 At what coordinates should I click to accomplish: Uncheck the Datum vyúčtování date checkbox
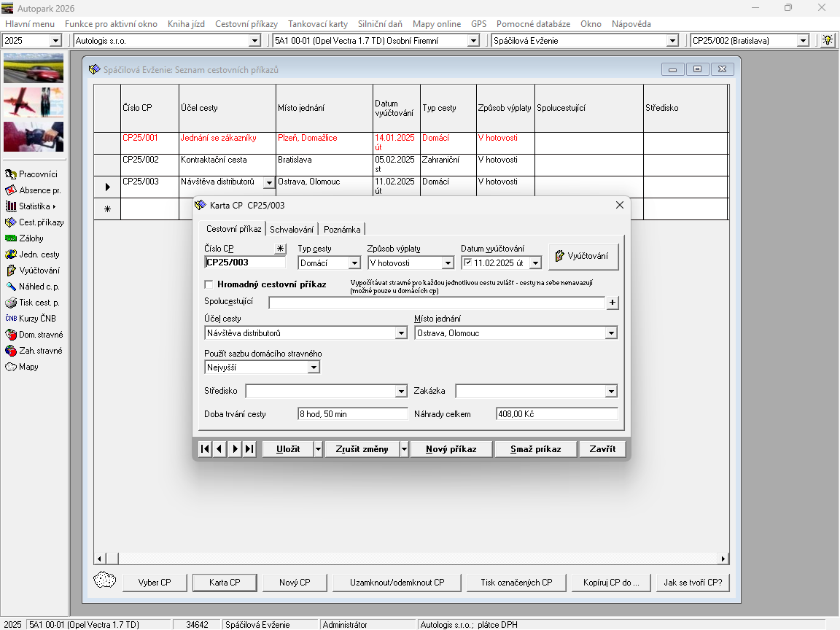coord(467,262)
